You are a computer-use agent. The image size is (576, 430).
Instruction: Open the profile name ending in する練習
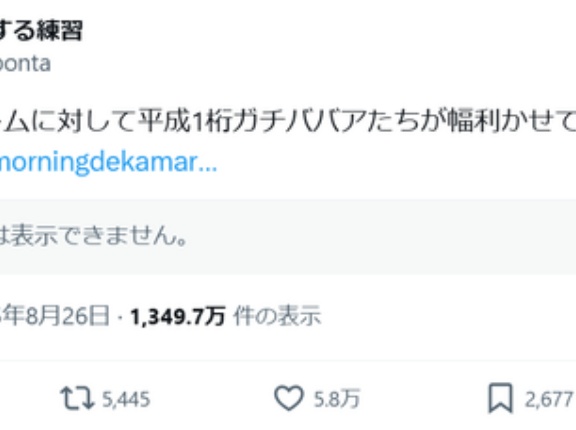41,30
